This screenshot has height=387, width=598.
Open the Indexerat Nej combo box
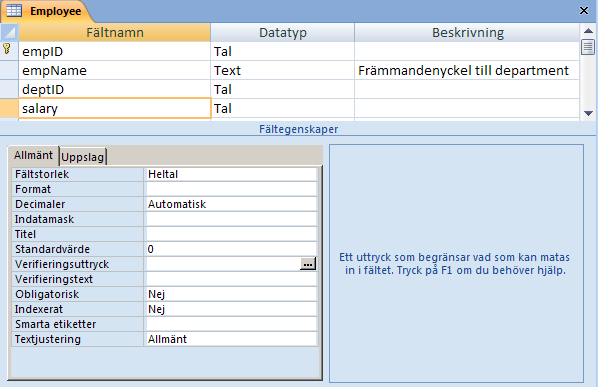[231, 309]
